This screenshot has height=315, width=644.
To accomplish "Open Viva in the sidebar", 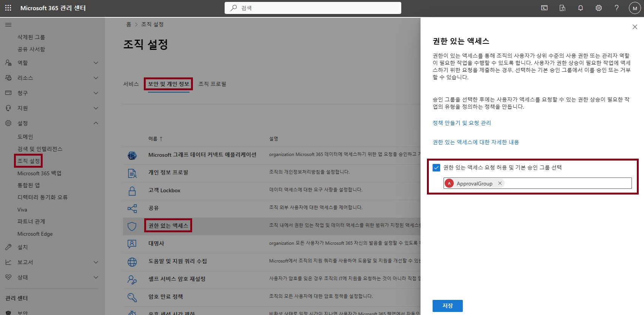I will (22, 210).
